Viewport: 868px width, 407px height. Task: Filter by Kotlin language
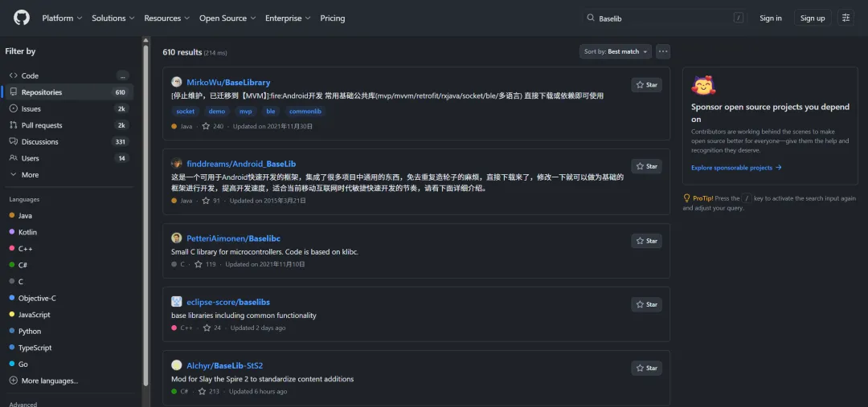click(69, 232)
